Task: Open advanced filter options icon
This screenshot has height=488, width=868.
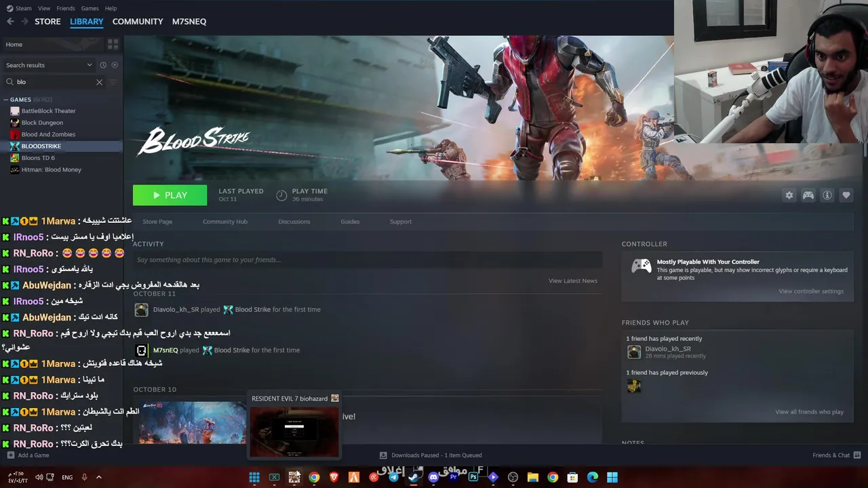Action: pyautogui.click(x=113, y=82)
